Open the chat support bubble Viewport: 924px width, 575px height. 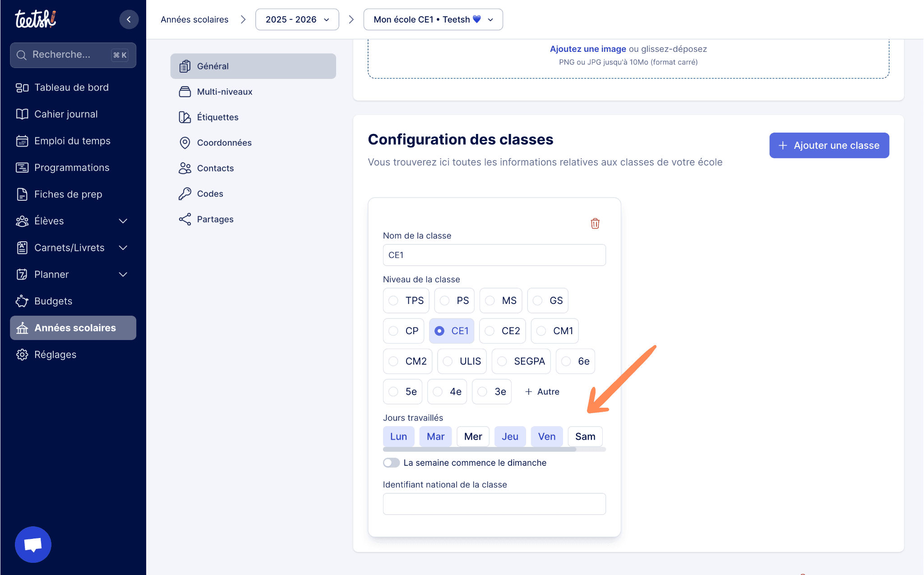33,544
